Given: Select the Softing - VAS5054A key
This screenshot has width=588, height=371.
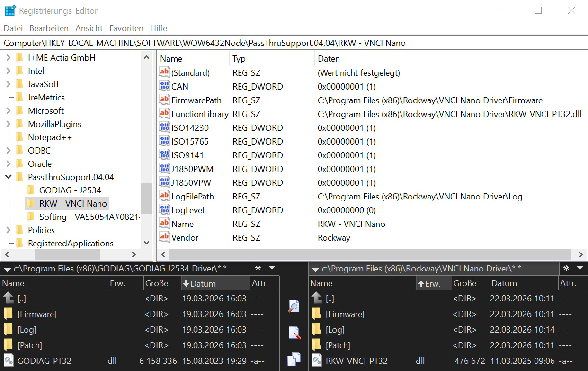Looking at the screenshot, I should pos(89,217).
